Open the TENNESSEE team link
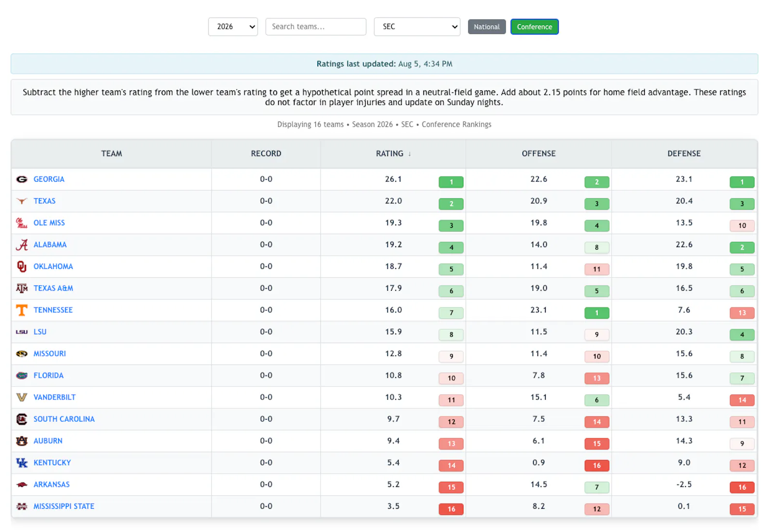The height and width of the screenshot is (532, 774). tap(53, 310)
